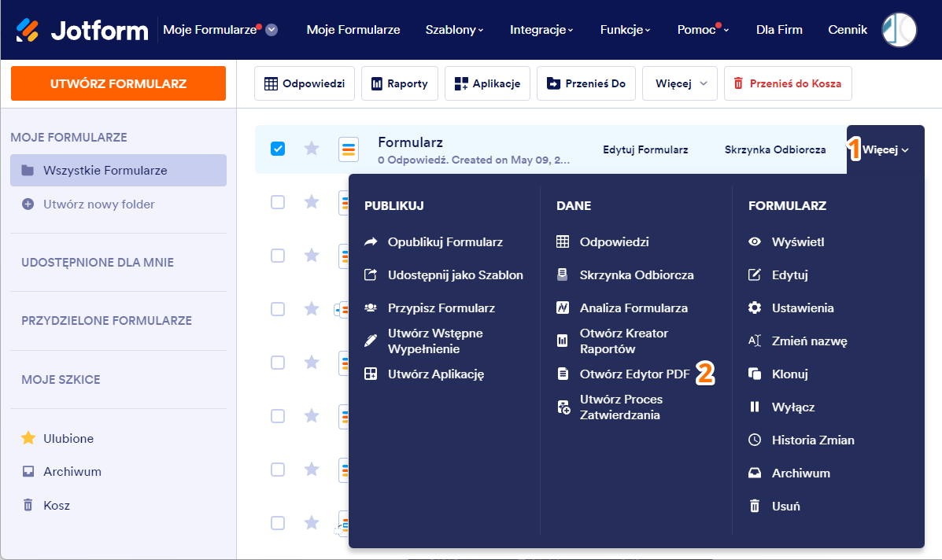This screenshot has height=560, width=942.
Task: Open the toolbar Więcej dropdown
Action: coord(680,83)
